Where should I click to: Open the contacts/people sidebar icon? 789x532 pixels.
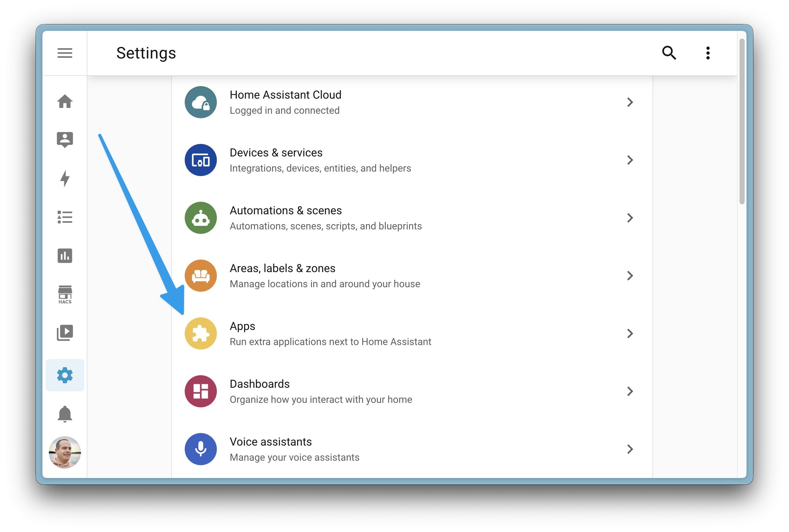[x=65, y=139]
